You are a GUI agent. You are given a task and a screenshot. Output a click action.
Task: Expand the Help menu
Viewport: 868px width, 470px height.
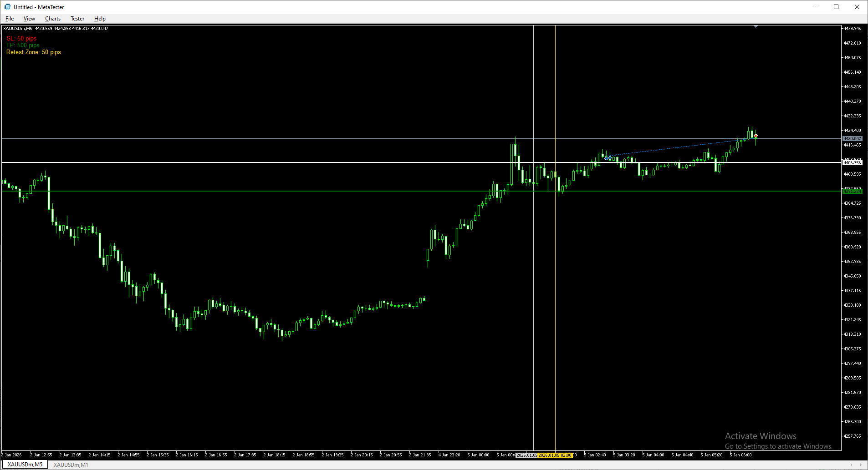(x=100, y=19)
